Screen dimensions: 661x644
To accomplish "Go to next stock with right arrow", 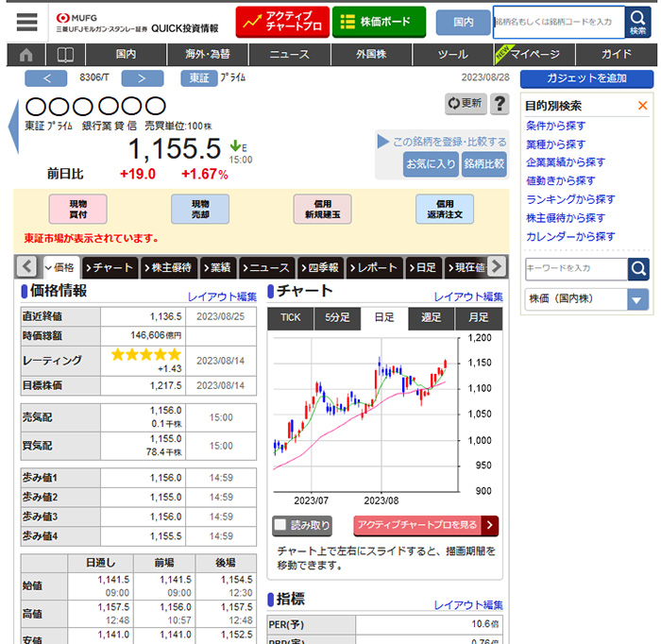I will tap(143, 78).
